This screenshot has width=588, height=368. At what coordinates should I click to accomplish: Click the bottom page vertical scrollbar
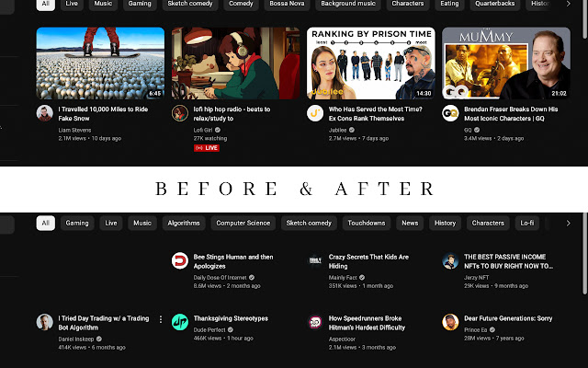[x=584, y=254]
